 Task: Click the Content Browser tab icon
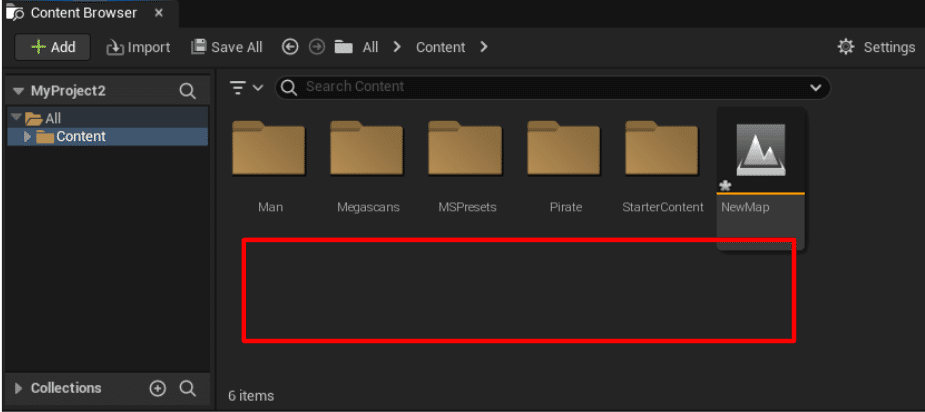click(14, 12)
